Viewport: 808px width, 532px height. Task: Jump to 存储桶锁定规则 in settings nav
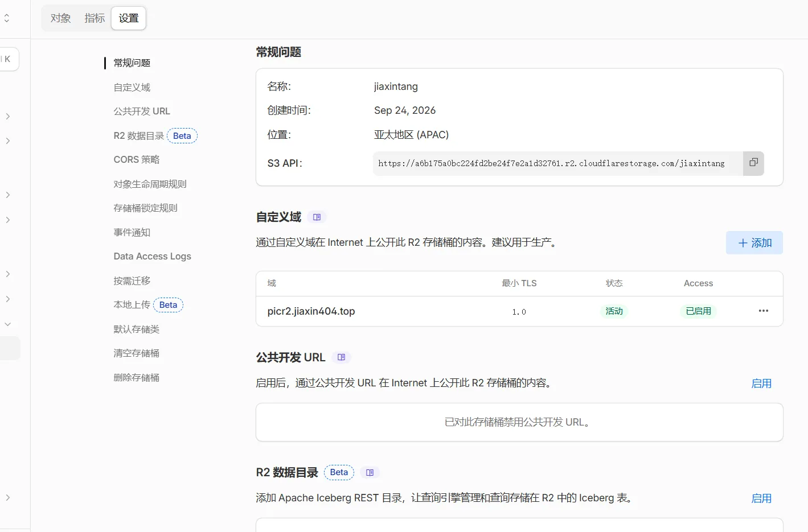pos(146,208)
